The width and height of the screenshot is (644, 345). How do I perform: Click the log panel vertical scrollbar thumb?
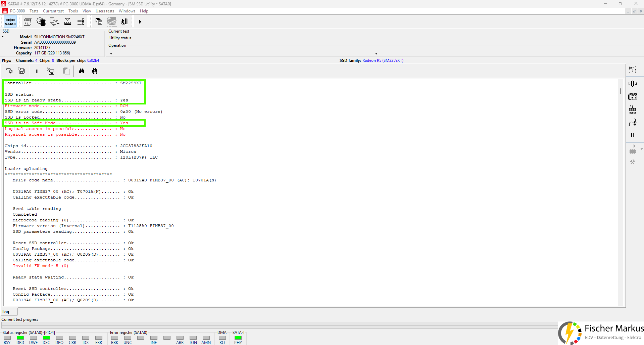click(621, 91)
